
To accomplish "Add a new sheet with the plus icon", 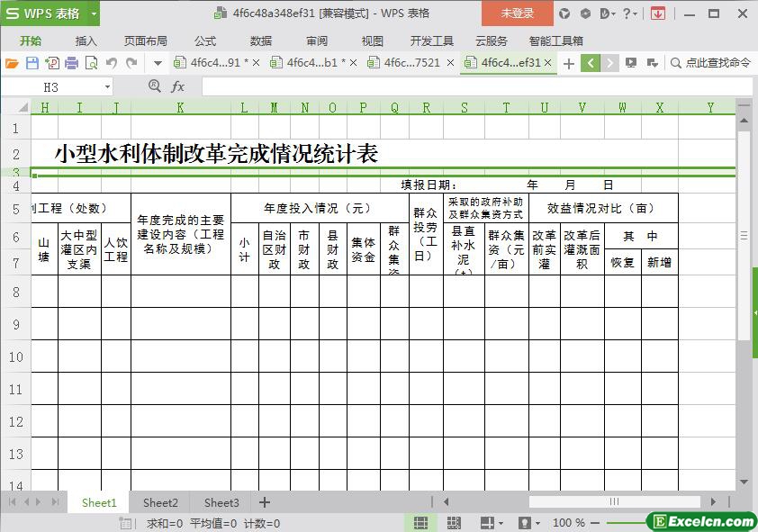I will [264, 502].
